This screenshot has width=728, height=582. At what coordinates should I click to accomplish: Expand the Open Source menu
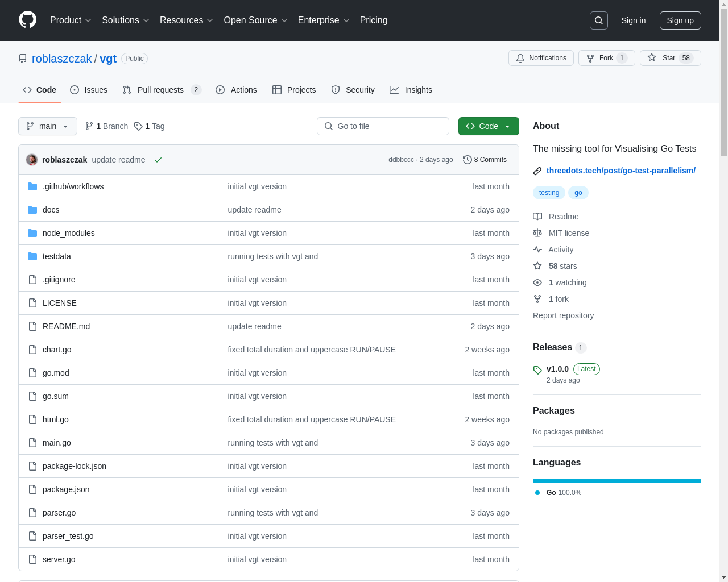(x=256, y=20)
